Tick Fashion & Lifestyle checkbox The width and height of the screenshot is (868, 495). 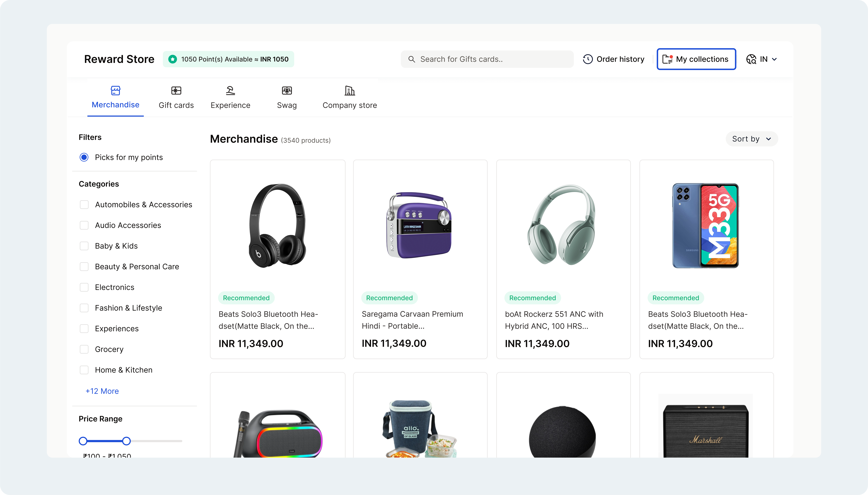[x=84, y=308]
